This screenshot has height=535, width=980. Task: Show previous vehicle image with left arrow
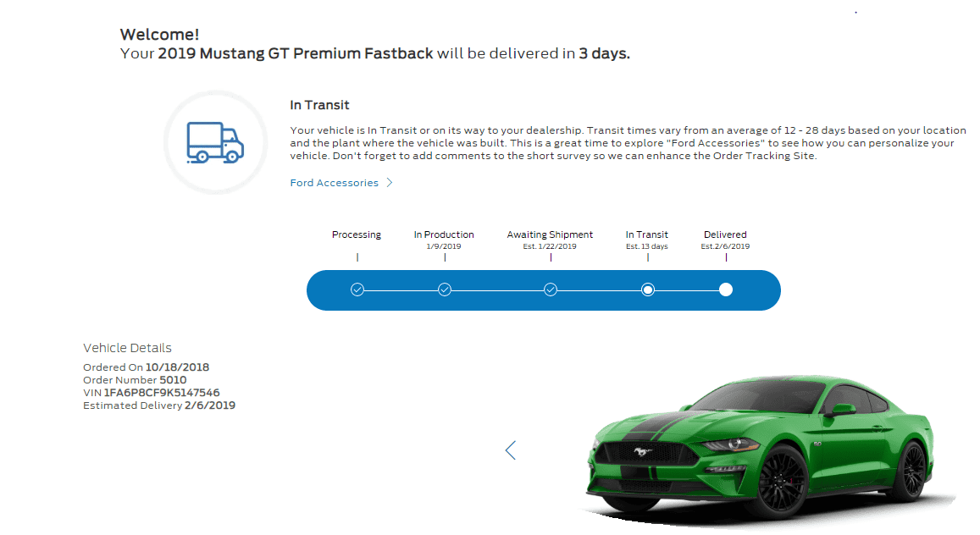coord(511,450)
